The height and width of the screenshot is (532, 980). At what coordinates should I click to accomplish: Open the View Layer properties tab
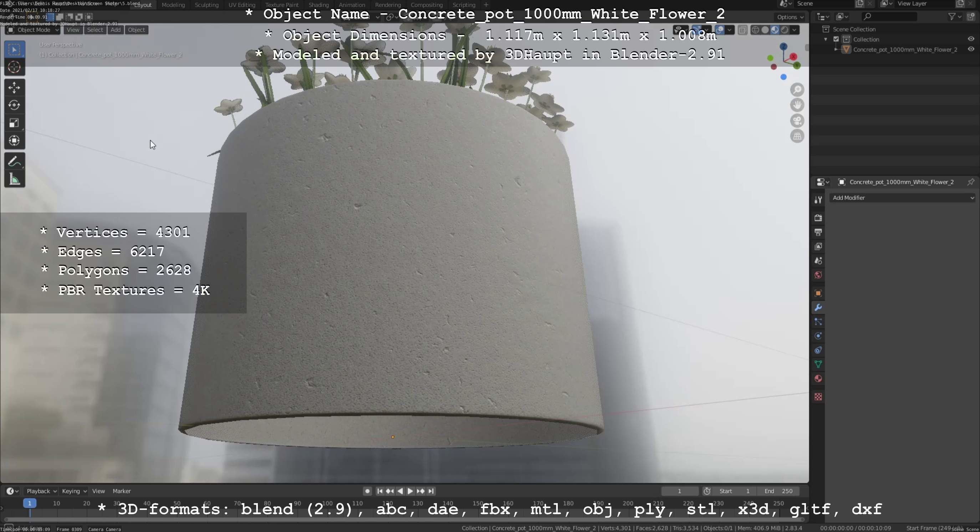(818, 246)
